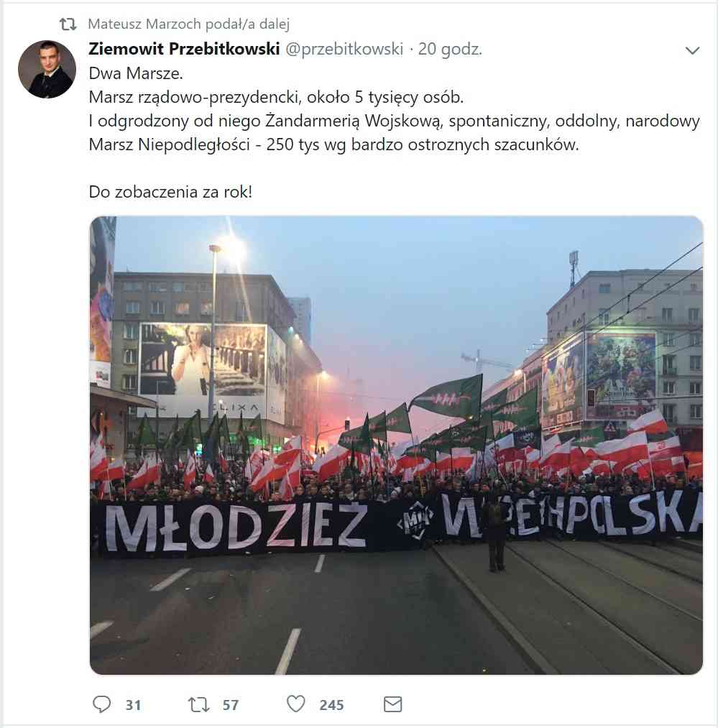Click the 'Marsz Niepodległości' text line

pos(334,144)
